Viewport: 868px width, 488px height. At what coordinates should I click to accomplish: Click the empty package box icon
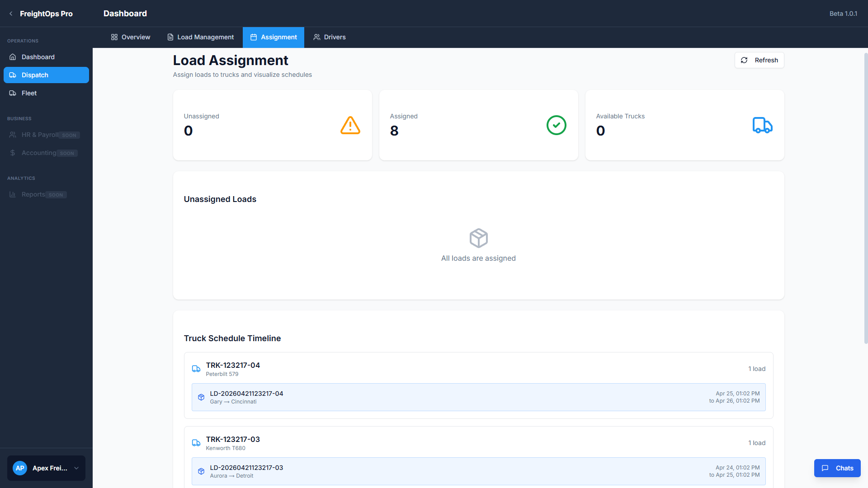click(x=478, y=238)
